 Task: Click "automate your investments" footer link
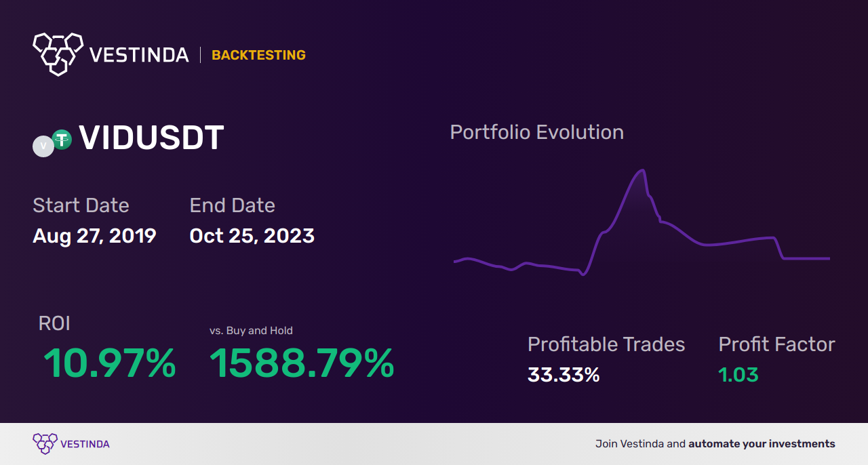[x=762, y=444]
